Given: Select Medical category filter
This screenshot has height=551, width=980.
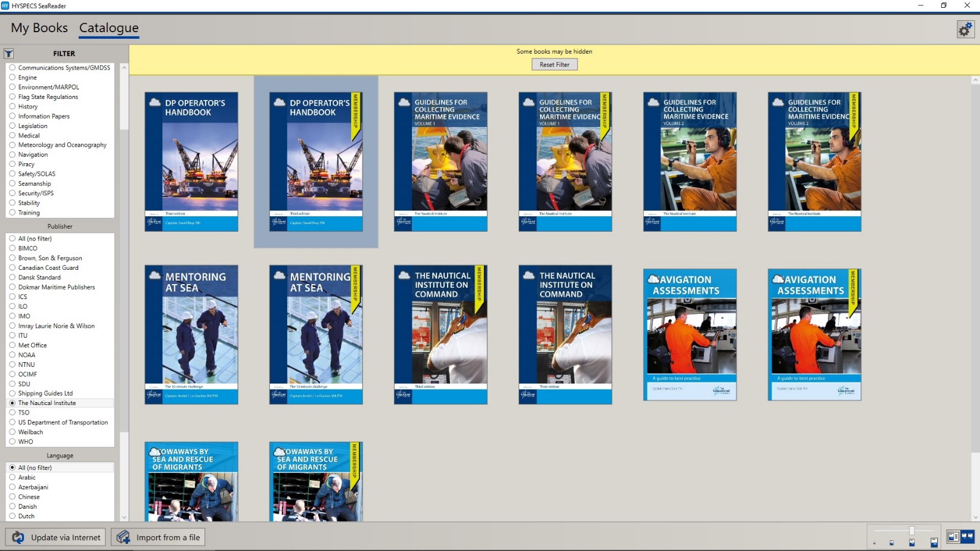Looking at the screenshot, I should [12, 135].
